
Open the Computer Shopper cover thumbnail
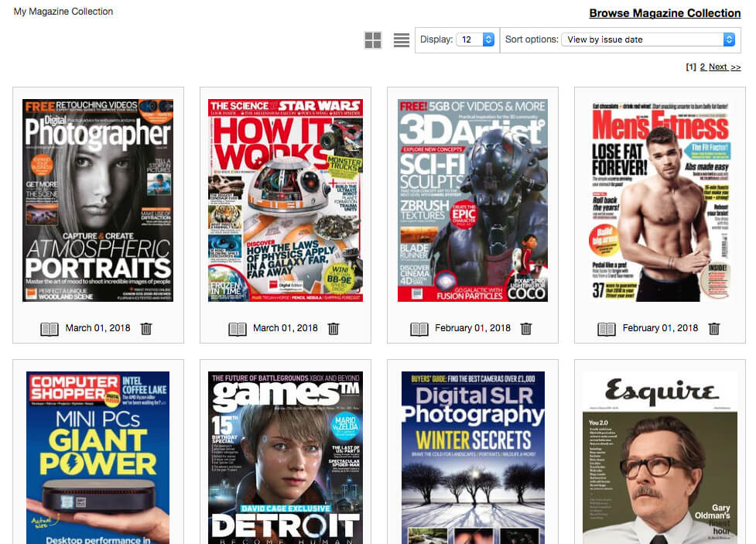pyautogui.click(x=97, y=457)
